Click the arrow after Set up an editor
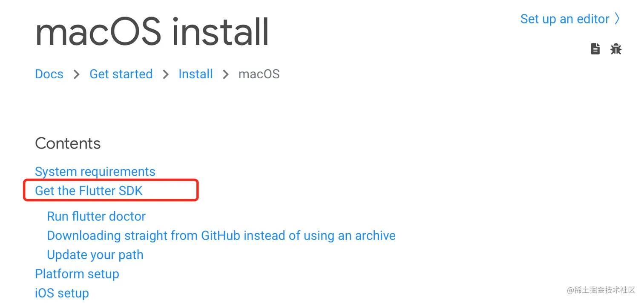This screenshot has height=303, width=644. point(617,19)
